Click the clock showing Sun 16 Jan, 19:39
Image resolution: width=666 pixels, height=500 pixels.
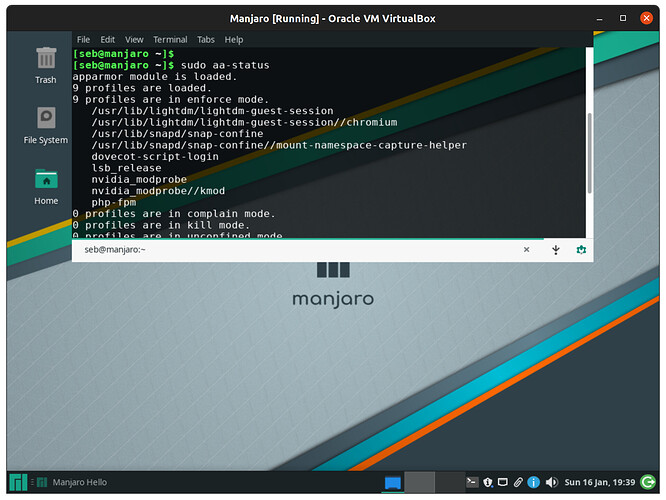coord(599,482)
